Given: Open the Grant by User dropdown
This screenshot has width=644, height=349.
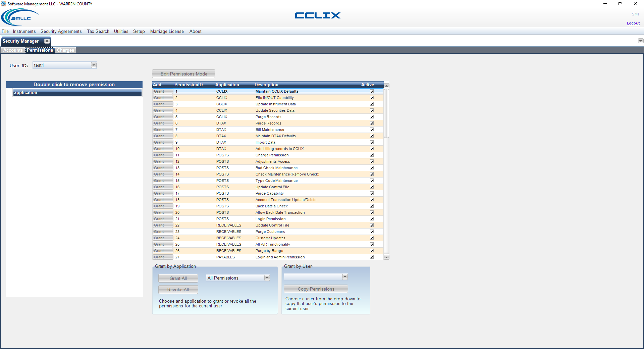Looking at the screenshot, I should point(345,277).
